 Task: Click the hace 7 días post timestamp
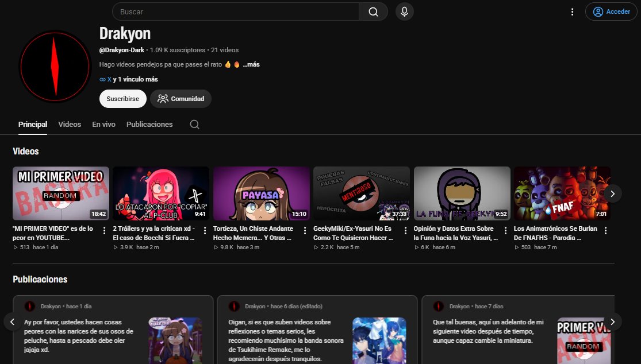pyautogui.click(x=489, y=307)
